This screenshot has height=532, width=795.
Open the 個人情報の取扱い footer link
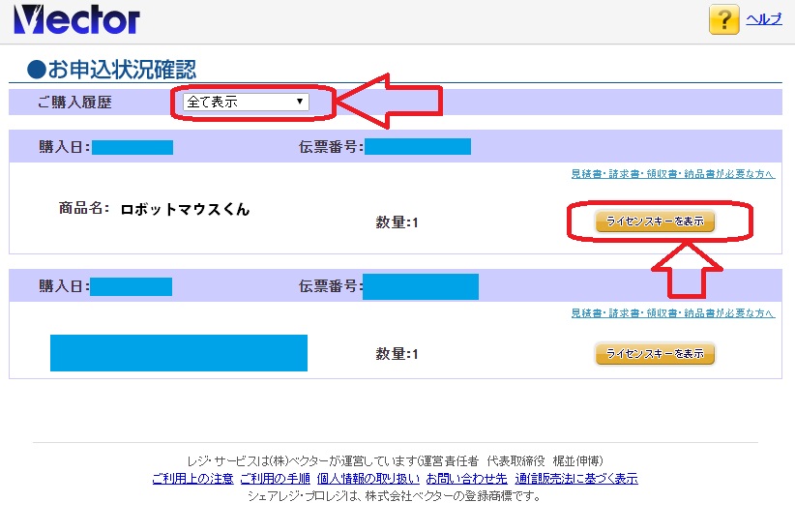(368, 479)
